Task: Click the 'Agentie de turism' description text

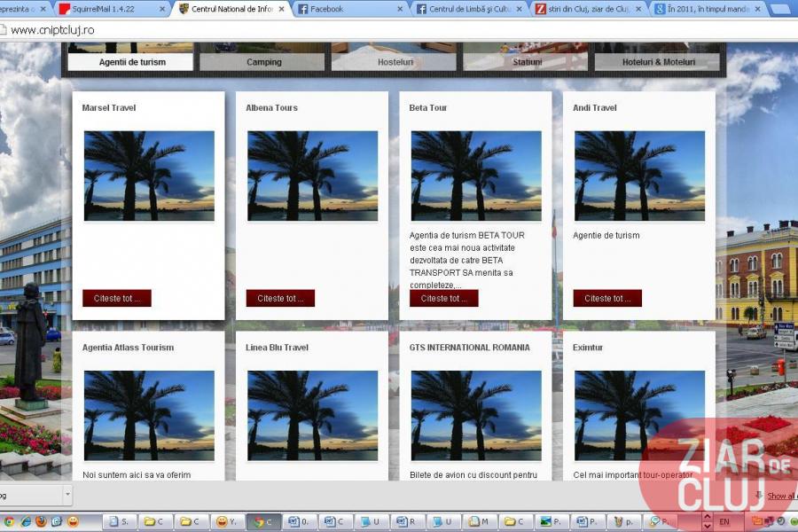Action: click(x=606, y=235)
